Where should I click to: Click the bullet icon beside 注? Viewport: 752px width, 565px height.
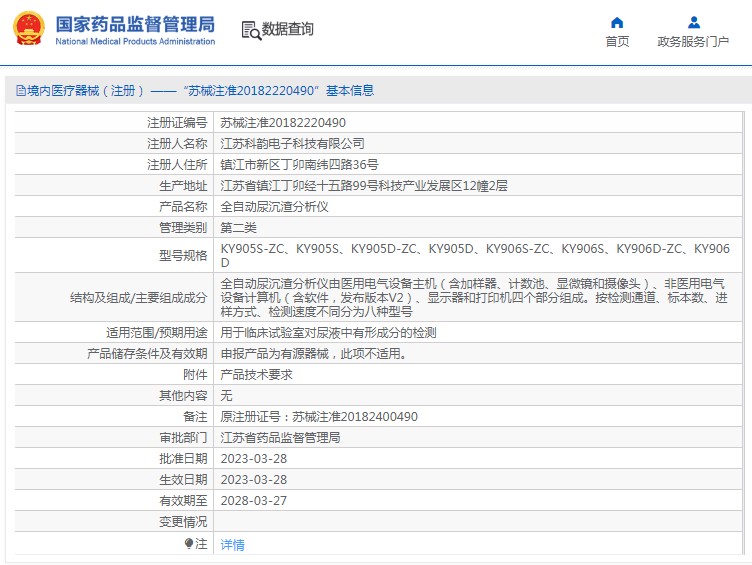[188, 544]
